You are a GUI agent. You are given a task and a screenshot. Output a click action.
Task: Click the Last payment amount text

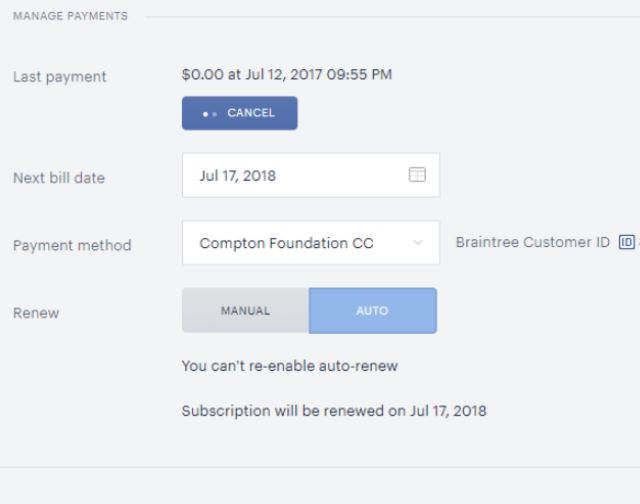pos(287,74)
